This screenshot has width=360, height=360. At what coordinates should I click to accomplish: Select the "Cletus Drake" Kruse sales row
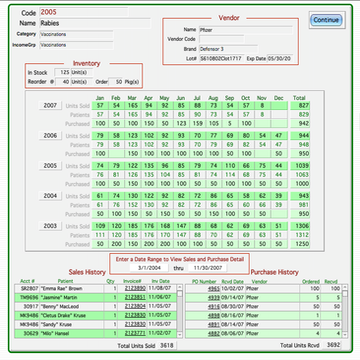pos(95,315)
